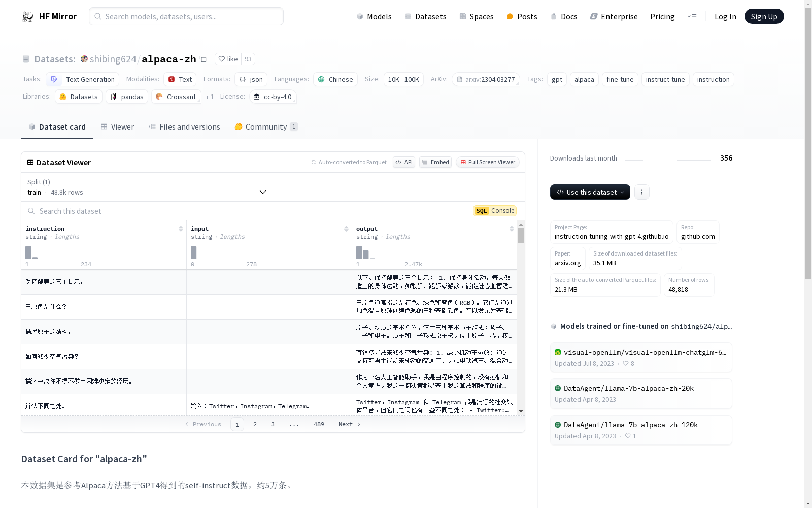Open DataAgent/llama-7b-alpaca-zh-20k model
The image size is (812, 508).
tap(641, 394)
